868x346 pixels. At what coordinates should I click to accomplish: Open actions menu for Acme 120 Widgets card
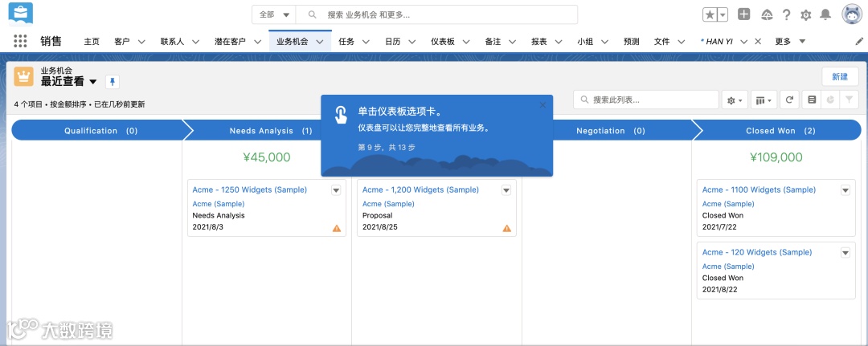pyautogui.click(x=845, y=253)
